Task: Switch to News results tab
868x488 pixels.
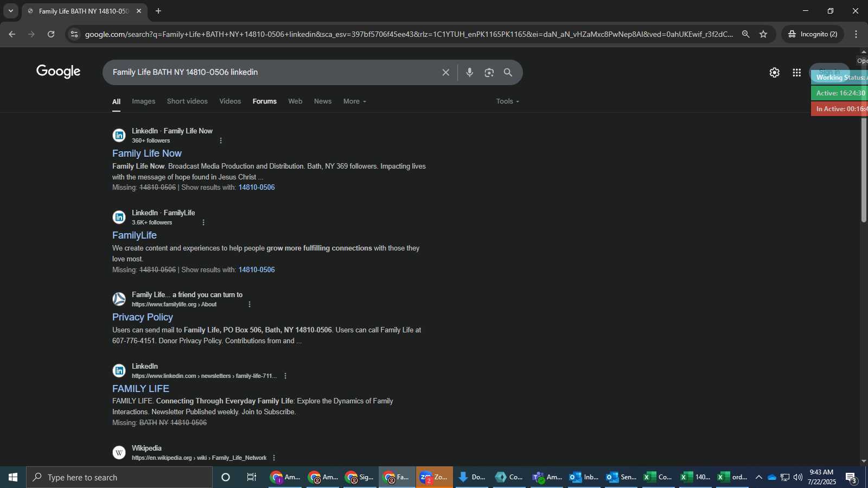Action: 323,101
